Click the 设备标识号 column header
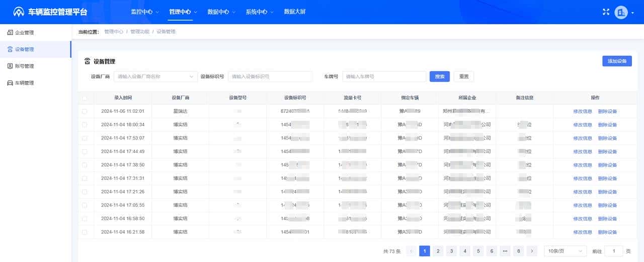This screenshot has width=644, height=262. tap(295, 98)
